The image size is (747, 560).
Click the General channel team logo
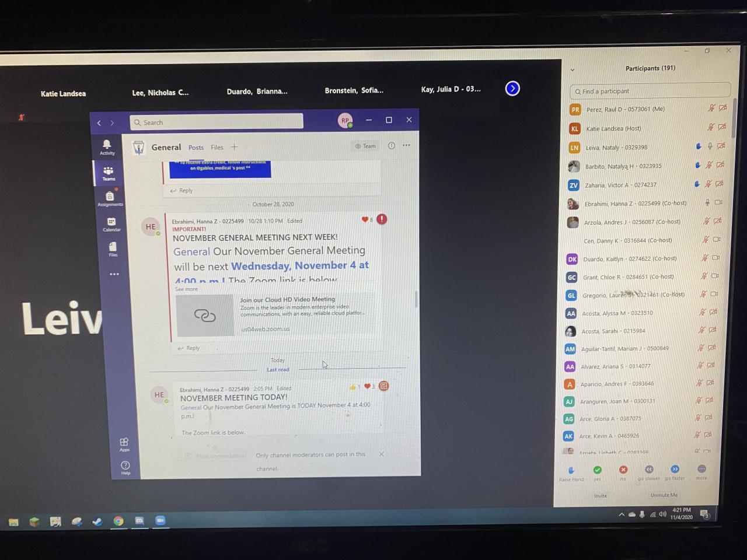(x=138, y=148)
